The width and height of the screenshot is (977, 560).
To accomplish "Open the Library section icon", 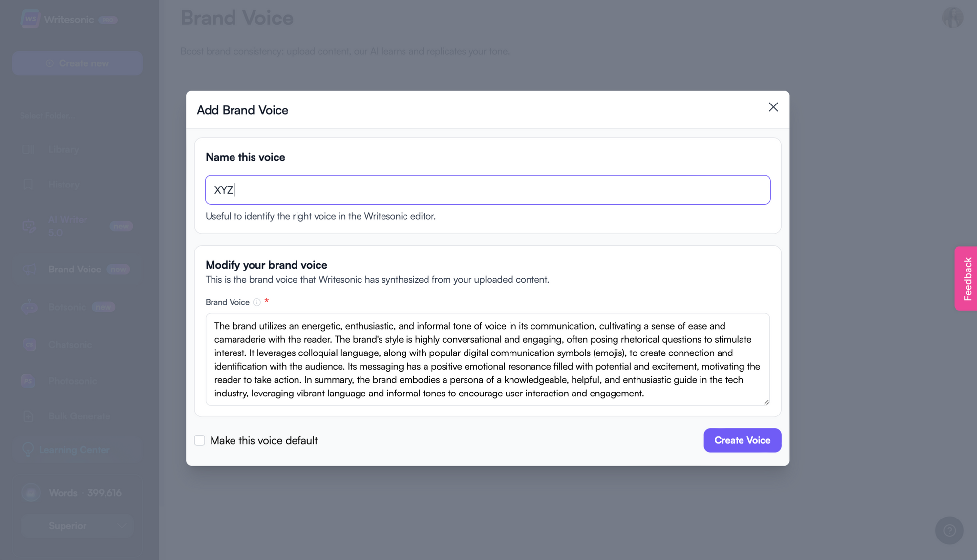I will pyautogui.click(x=28, y=149).
